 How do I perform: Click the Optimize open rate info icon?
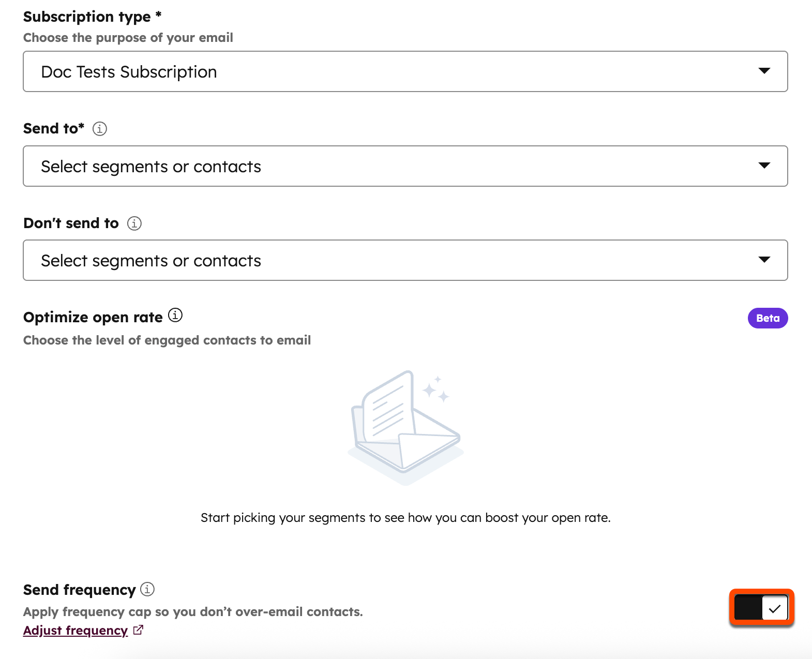pos(175,315)
